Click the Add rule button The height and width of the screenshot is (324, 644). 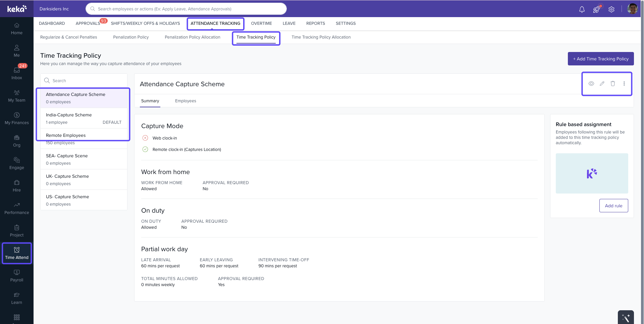tap(613, 206)
